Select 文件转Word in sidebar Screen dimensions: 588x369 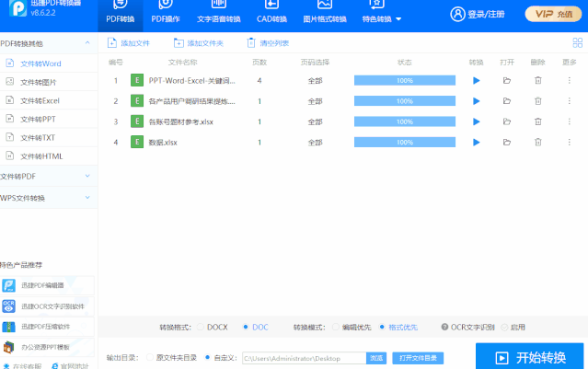coord(49,63)
